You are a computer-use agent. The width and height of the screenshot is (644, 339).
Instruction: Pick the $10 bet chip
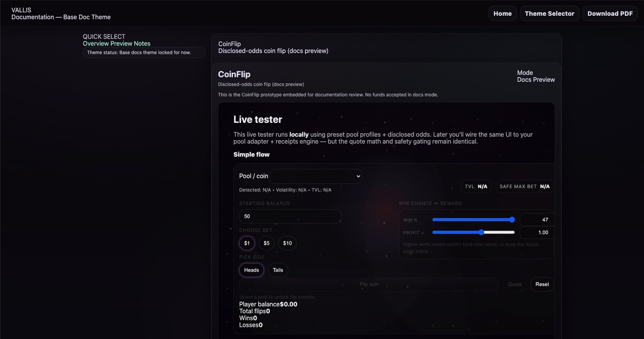pos(287,243)
